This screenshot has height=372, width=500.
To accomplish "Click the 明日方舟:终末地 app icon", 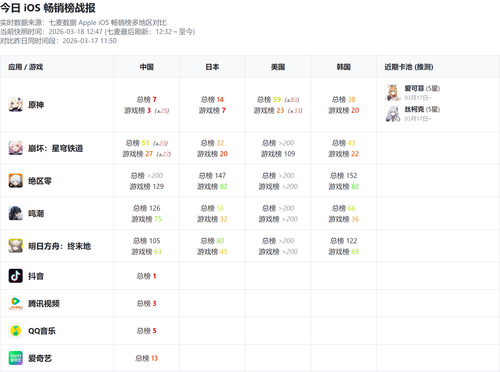I will tap(16, 246).
